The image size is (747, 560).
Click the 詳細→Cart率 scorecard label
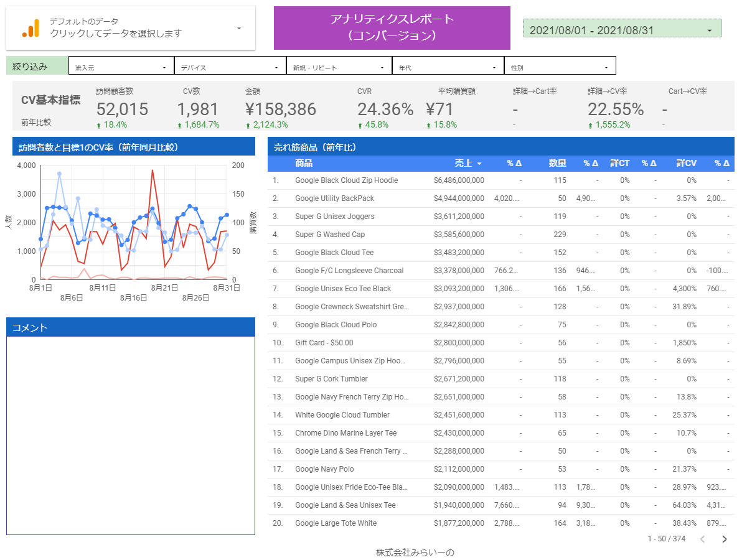(x=535, y=91)
